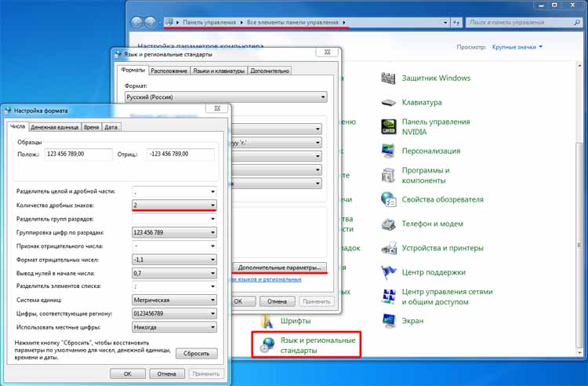The image size is (588, 386).
Task: Expand Количество дробных знаков dropdown
Action: click(x=212, y=206)
